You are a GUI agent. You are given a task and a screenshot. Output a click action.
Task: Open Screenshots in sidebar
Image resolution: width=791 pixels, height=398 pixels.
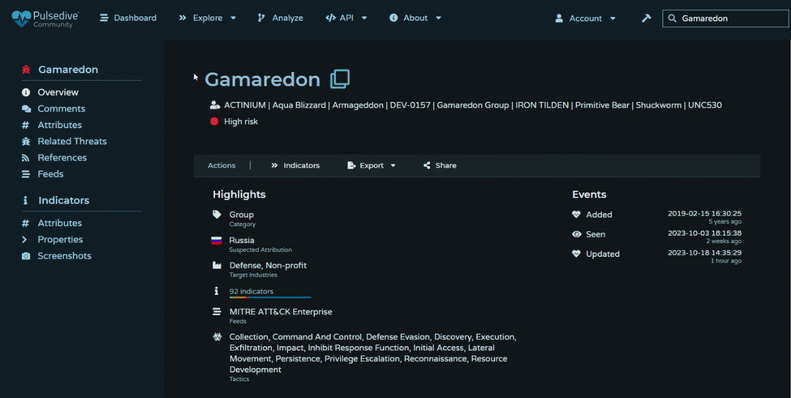[65, 256]
